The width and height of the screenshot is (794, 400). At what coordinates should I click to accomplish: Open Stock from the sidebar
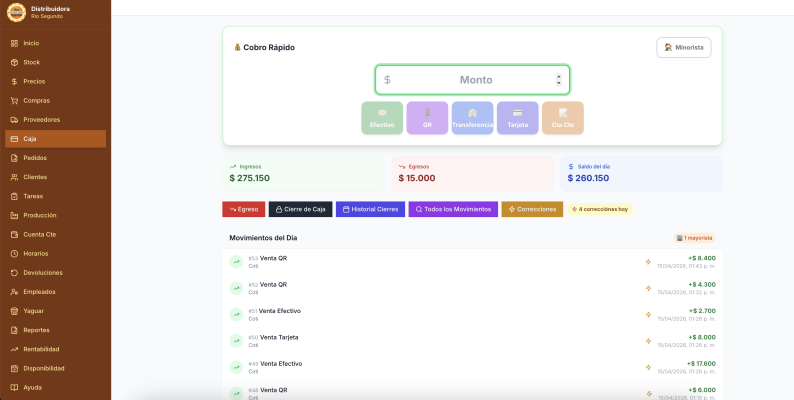31,62
